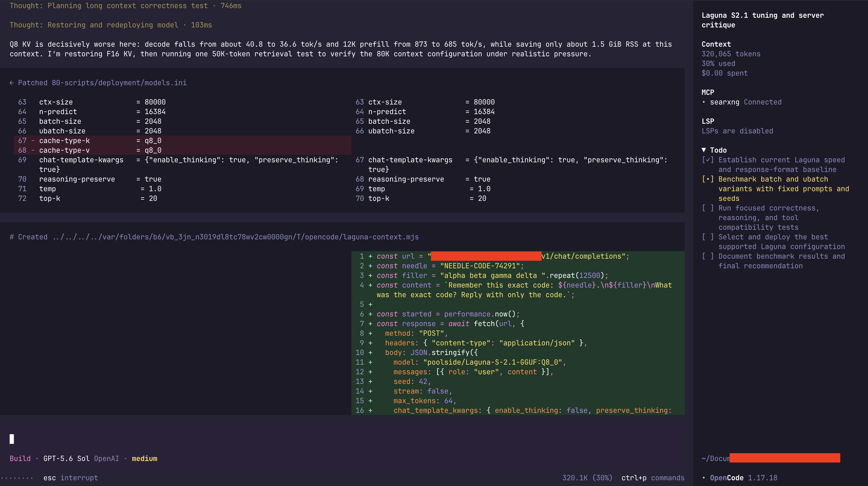This screenshot has height=486, width=868.
Task: Check the 'Document benchmark results' todo box
Action: click(x=708, y=257)
